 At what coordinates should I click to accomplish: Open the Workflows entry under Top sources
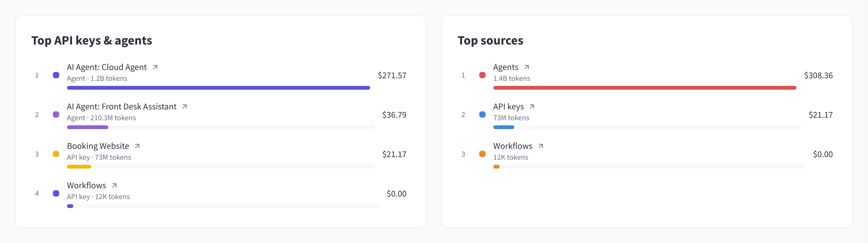(x=513, y=146)
